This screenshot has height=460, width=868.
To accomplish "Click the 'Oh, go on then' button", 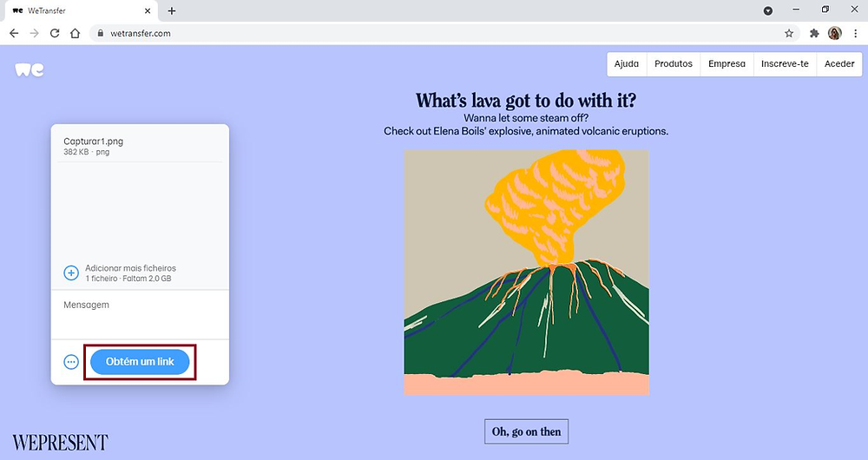I will [x=526, y=431].
